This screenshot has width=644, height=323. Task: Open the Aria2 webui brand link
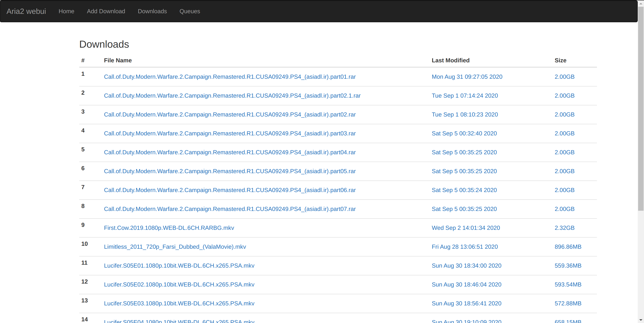(x=26, y=11)
